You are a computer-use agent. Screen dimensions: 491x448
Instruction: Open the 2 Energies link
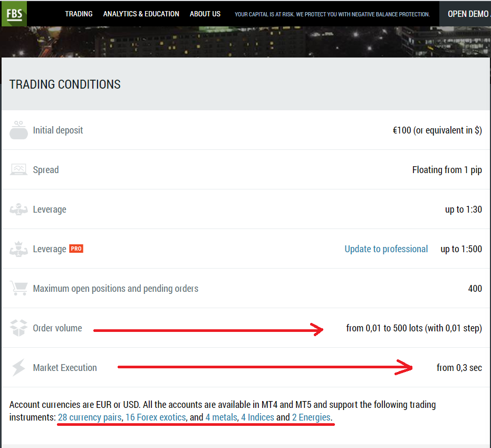tap(311, 417)
